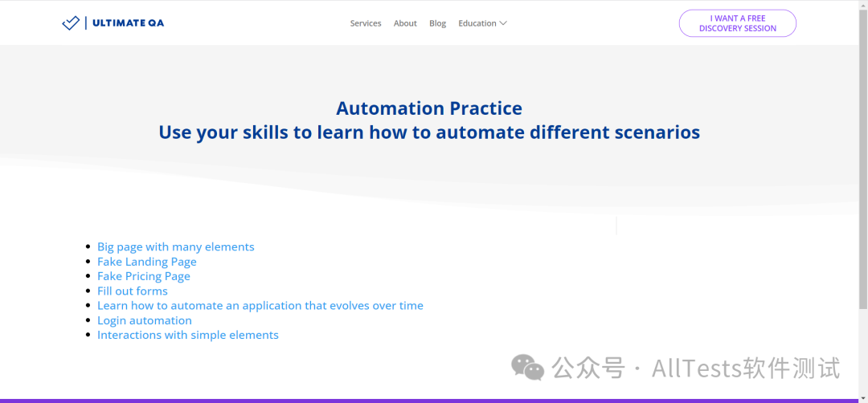Click the 'Use your skills to learn' heading
Viewport: 868px width, 403px height.
(429, 132)
